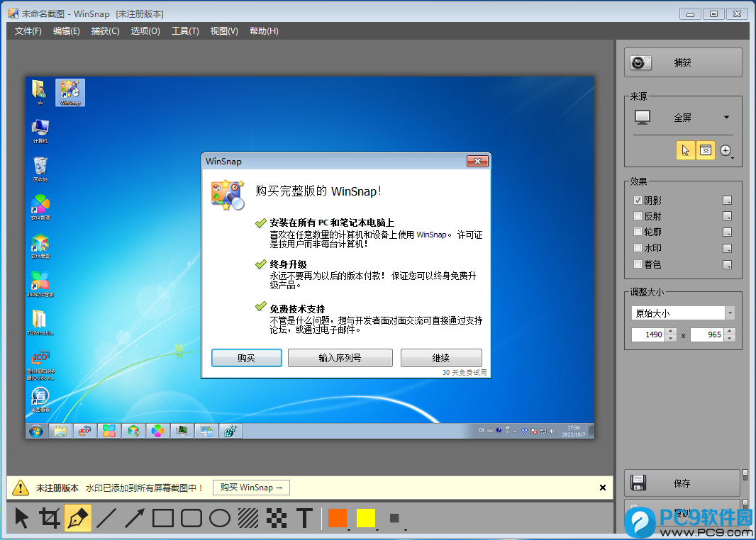The height and width of the screenshot is (540, 756).
Task: Select the diagonal hatch highlight tool
Action: point(248,518)
